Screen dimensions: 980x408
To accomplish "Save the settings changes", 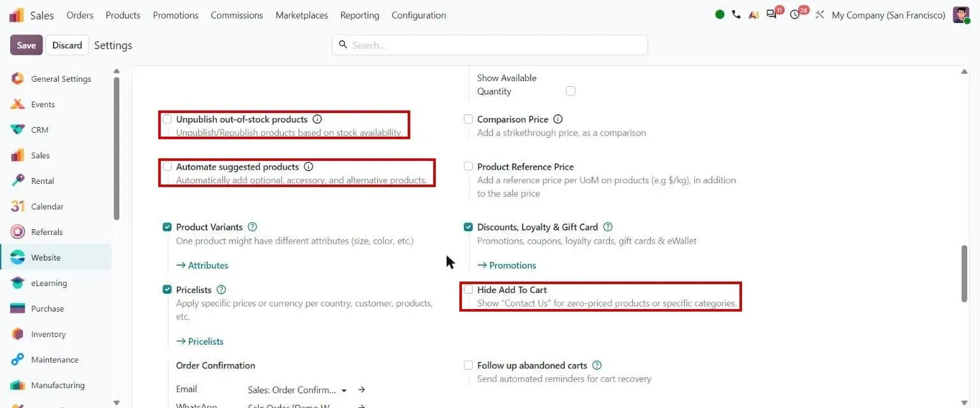I will [26, 45].
